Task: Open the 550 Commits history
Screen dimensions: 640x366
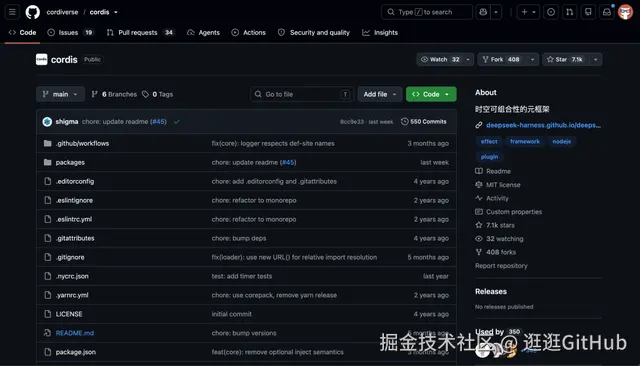Action: [424, 122]
